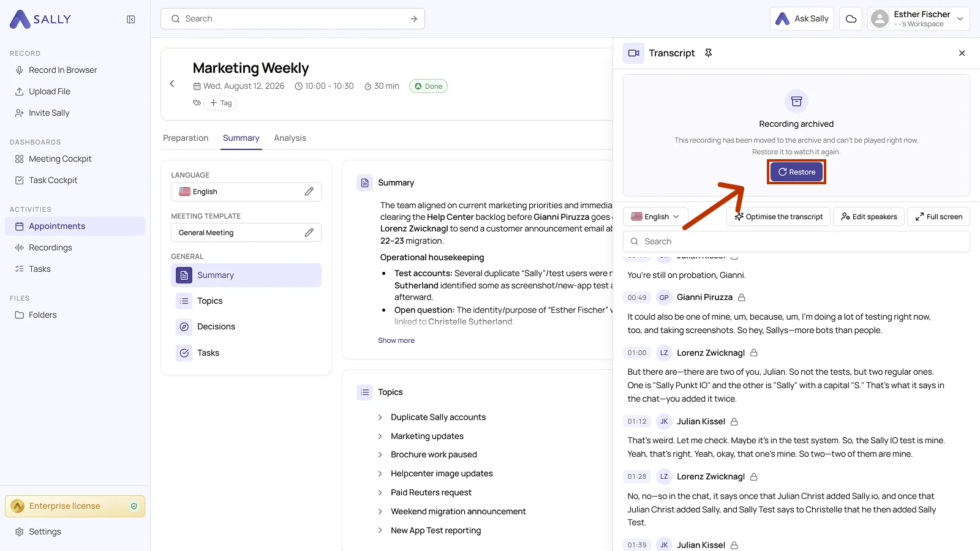Viewport: 980px width, 551px height.
Task: Click the GP speaker avatar
Action: [x=664, y=298]
